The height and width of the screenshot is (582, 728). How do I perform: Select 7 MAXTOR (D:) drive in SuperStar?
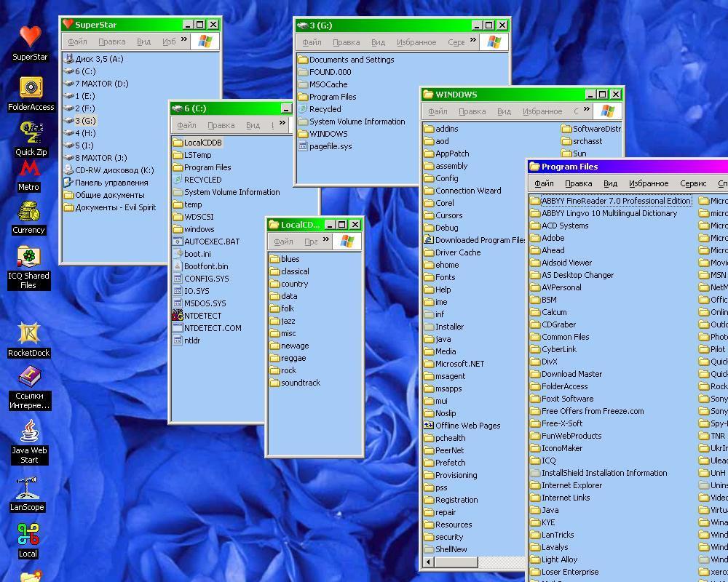[101, 84]
